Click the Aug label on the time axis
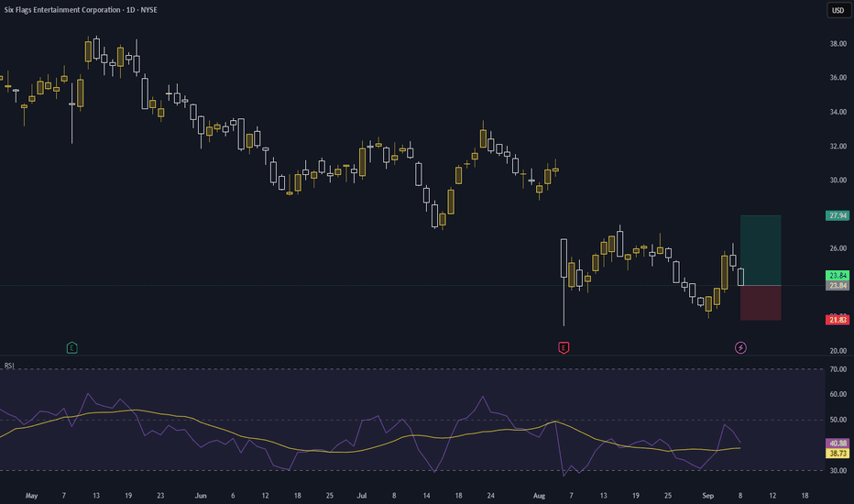The image size is (854, 504). [539, 496]
